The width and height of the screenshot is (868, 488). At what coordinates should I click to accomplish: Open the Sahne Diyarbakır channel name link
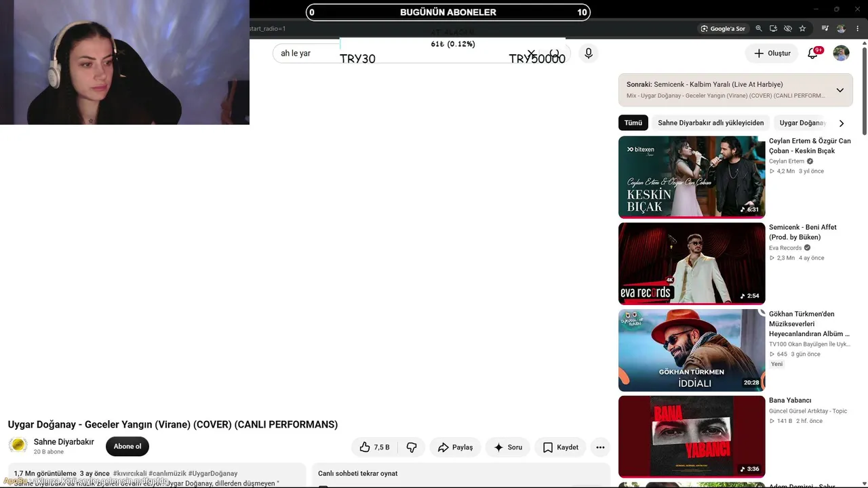tap(64, 442)
